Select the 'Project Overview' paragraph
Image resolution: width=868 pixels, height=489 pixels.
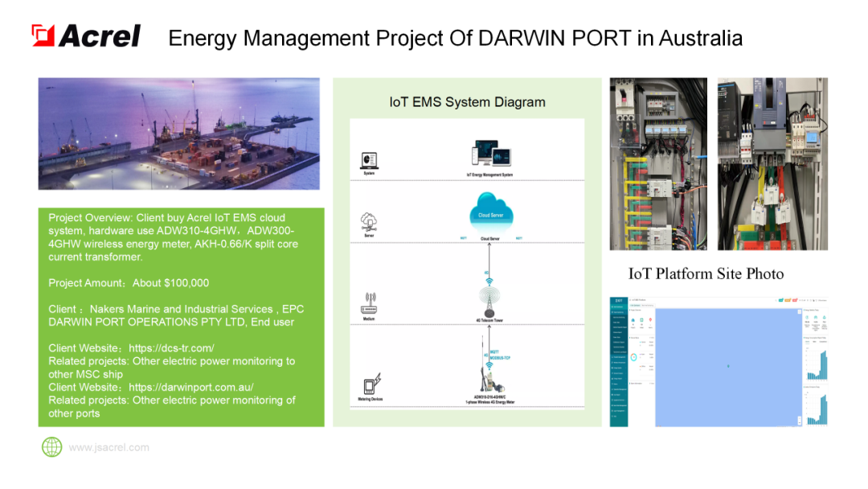pyautogui.click(x=174, y=237)
